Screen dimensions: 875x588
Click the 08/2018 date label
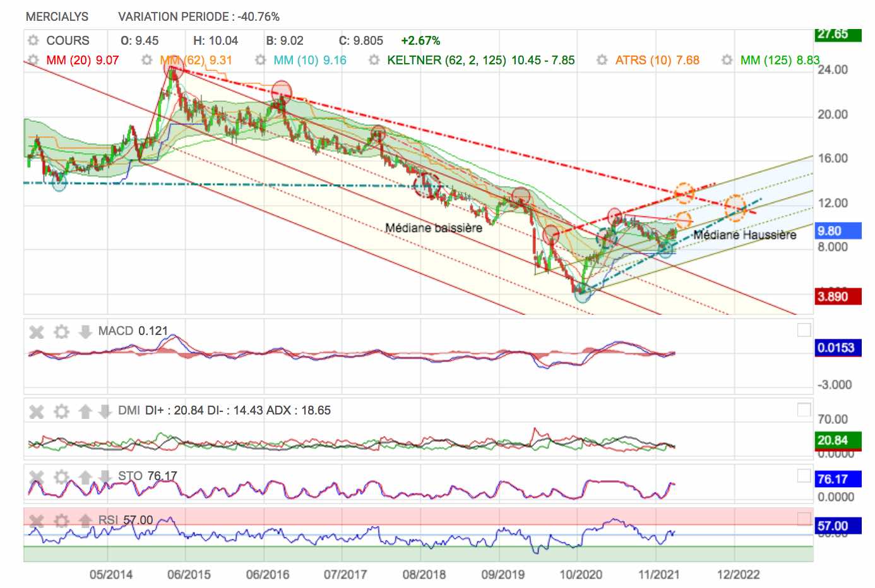424,574
